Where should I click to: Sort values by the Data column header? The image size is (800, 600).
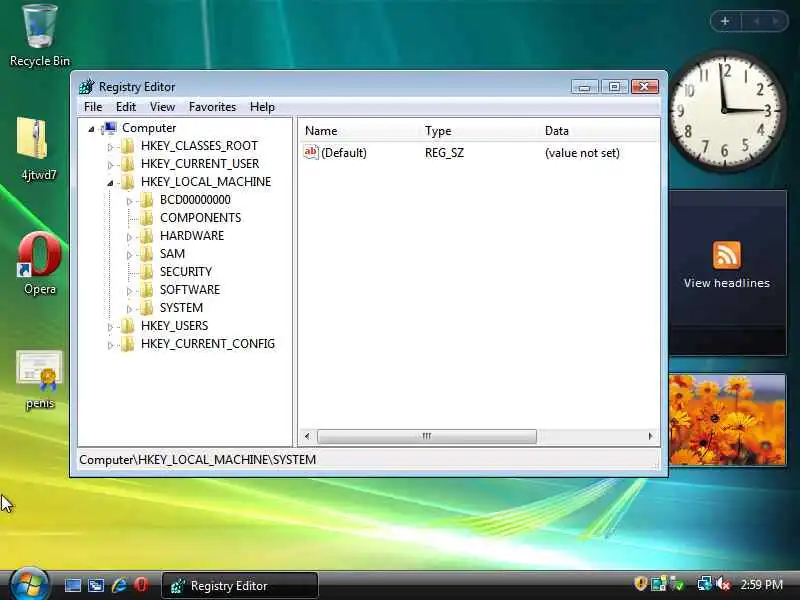(600, 131)
